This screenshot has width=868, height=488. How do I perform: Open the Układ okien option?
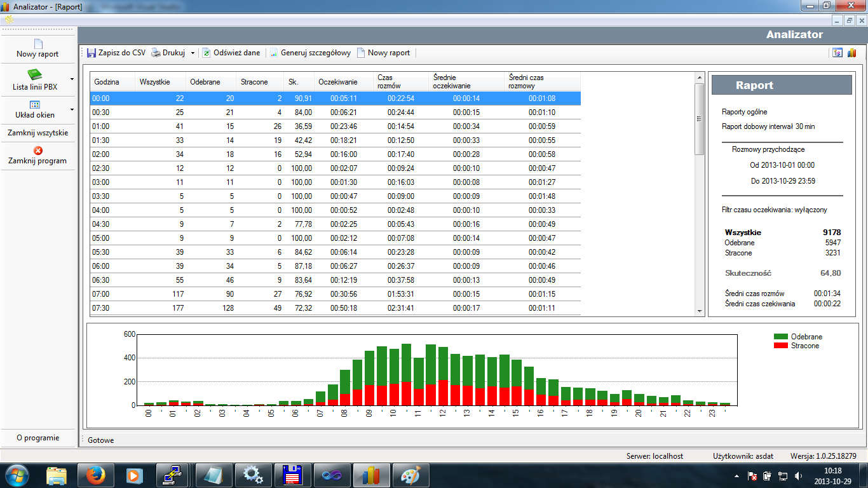[x=34, y=109]
